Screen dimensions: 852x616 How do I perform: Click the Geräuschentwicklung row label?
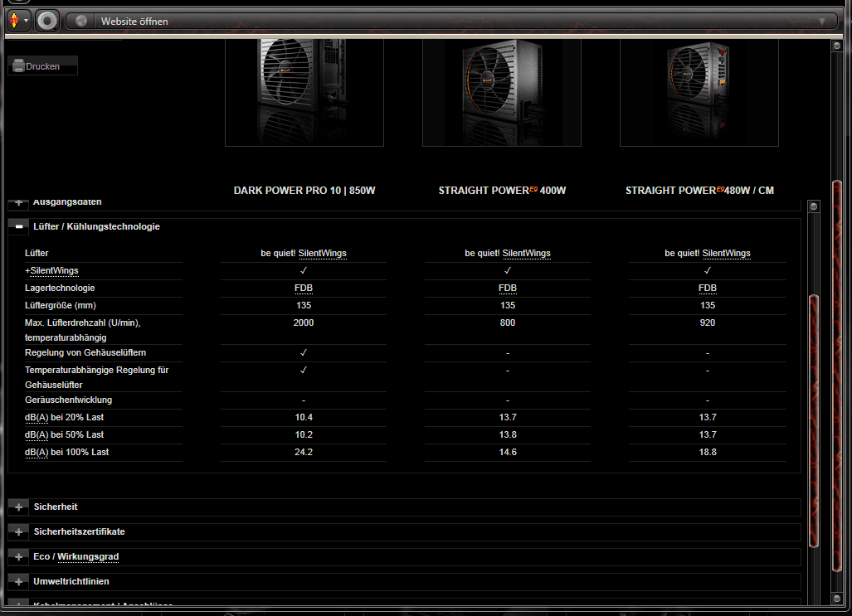69,400
